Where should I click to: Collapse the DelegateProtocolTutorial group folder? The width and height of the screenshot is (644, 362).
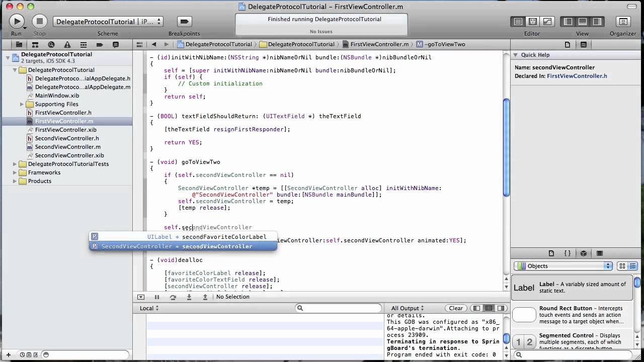[x=15, y=70]
